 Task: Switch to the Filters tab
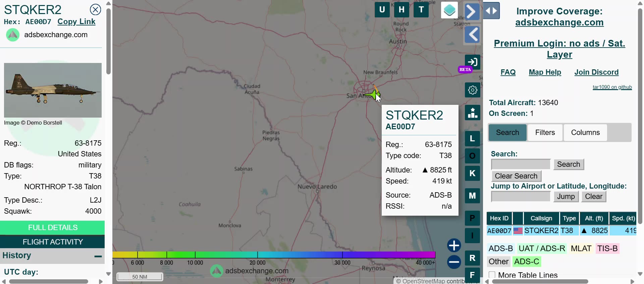(545, 133)
